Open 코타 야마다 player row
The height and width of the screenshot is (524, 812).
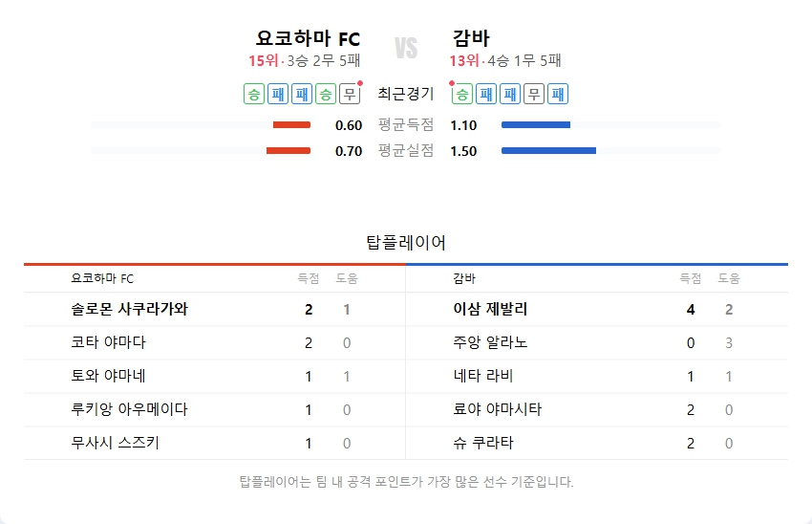pos(108,342)
